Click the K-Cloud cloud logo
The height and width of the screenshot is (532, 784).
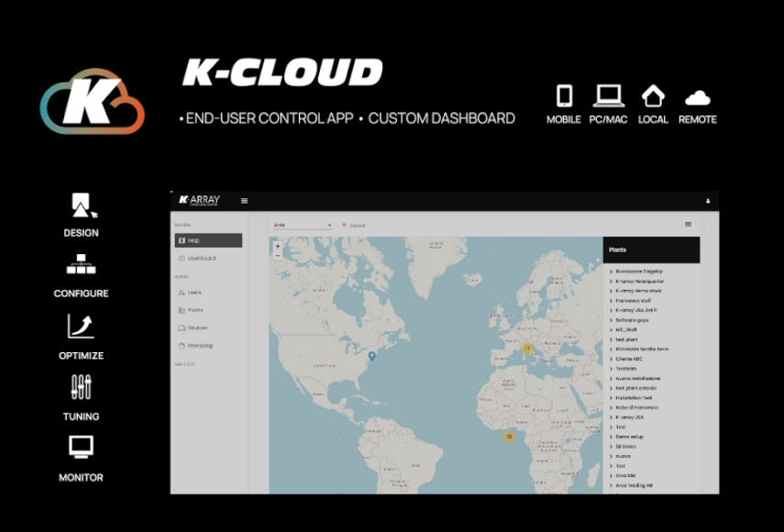93,101
